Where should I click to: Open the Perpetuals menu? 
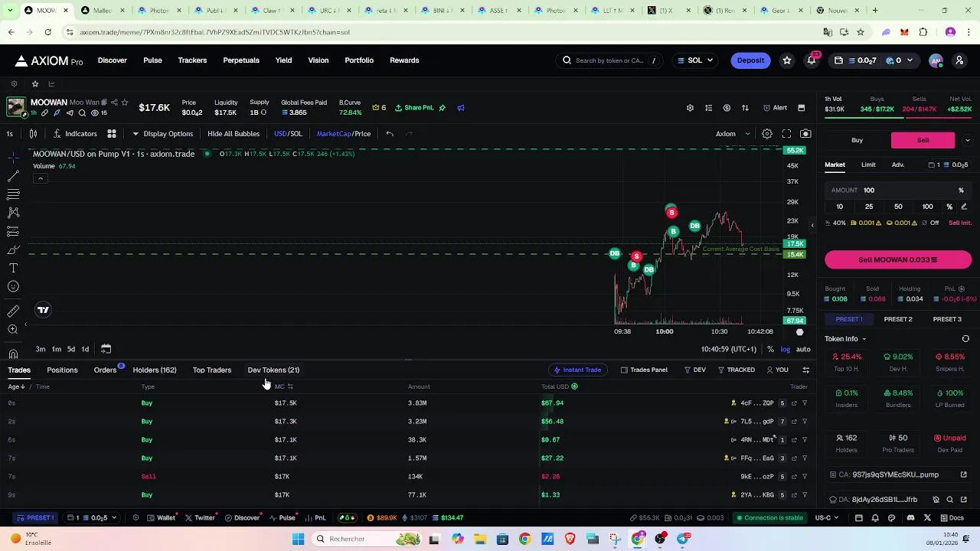coord(241,60)
